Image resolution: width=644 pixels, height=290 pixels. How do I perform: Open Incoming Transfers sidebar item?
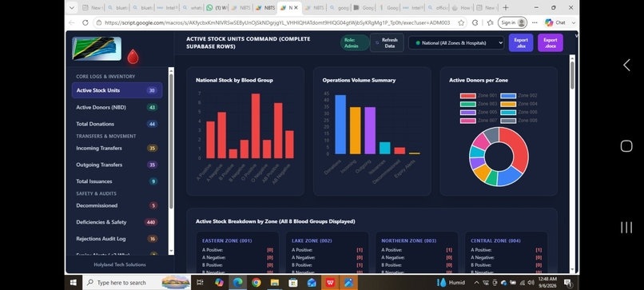tap(117, 148)
